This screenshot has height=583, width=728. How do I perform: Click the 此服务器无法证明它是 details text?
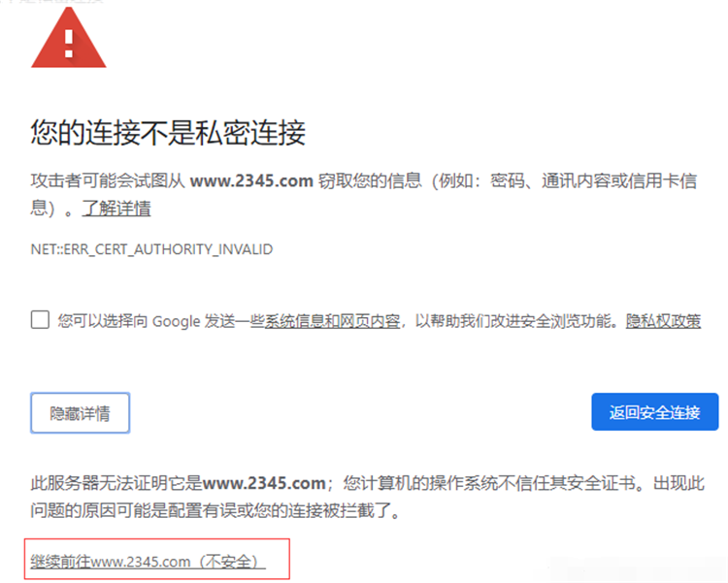click(116, 483)
